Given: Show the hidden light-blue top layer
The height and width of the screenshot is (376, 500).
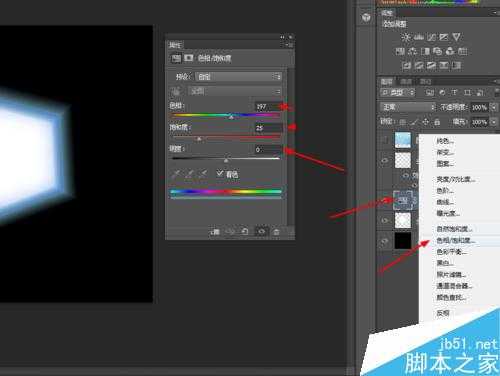Looking at the screenshot, I should (x=385, y=140).
